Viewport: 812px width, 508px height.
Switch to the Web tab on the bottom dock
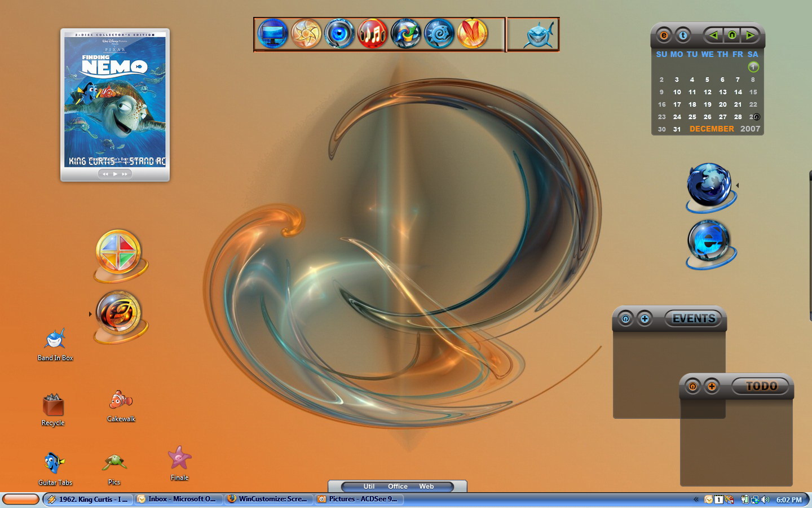[x=426, y=487]
